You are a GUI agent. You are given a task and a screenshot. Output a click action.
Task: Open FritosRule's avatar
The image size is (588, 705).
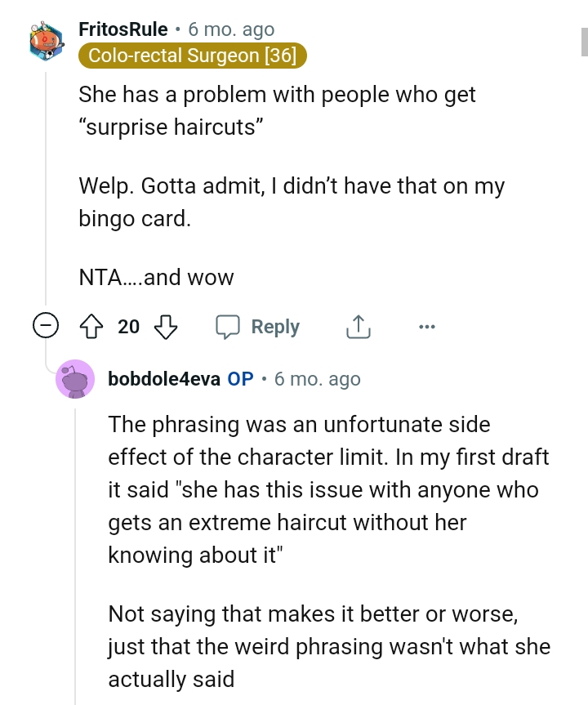(46, 42)
